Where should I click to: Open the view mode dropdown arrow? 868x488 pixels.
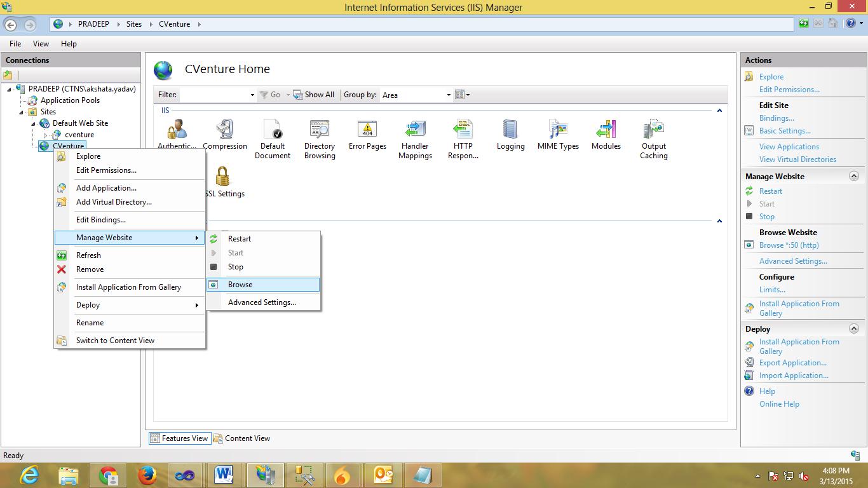(468, 95)
